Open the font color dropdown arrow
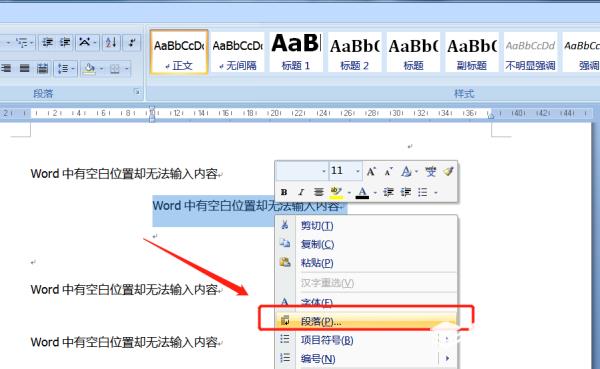The width and height of the screenshot is (600, 369). [x=375, y=193]
